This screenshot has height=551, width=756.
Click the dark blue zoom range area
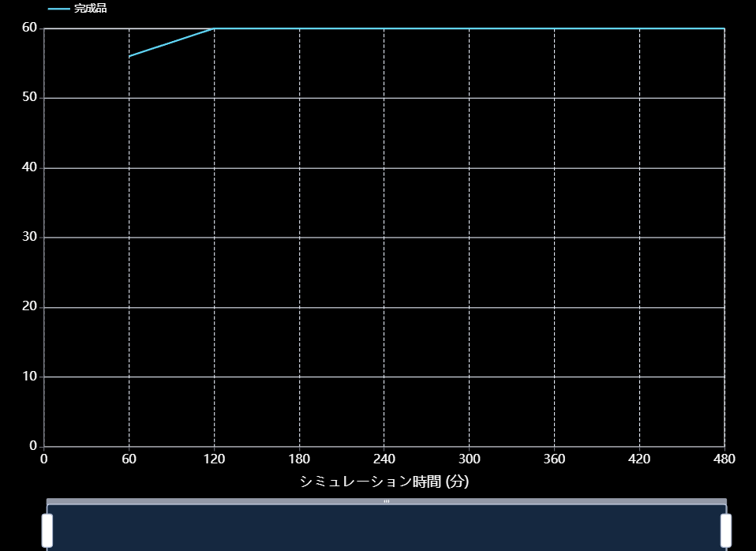[386, 527]
